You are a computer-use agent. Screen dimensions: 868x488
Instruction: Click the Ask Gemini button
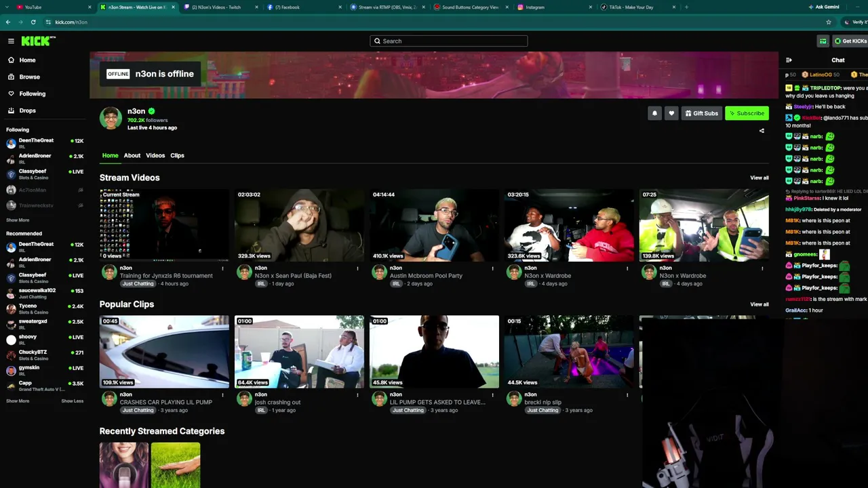click(824, 7)
